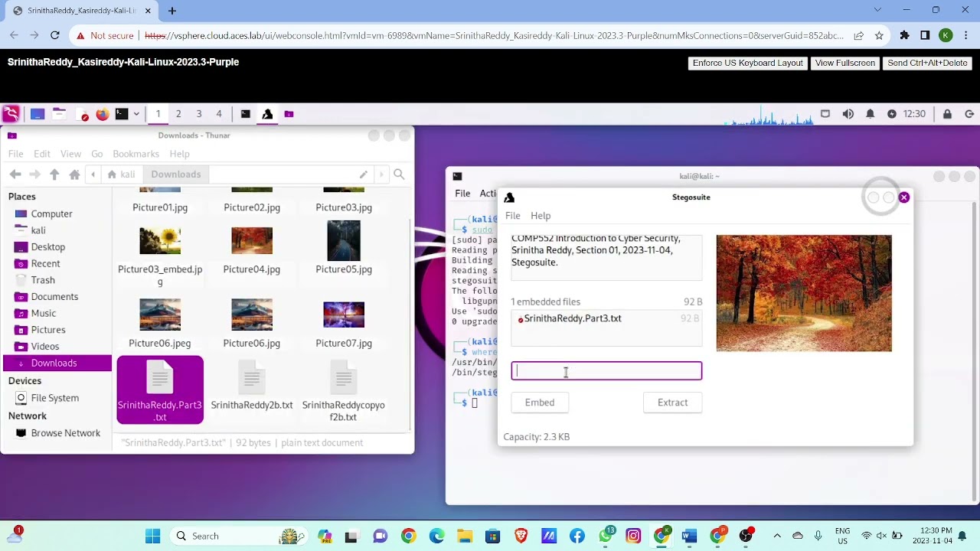980x551 pixels.
Task: Select Documents in Thunar sidebar
Action: (54, 297)
